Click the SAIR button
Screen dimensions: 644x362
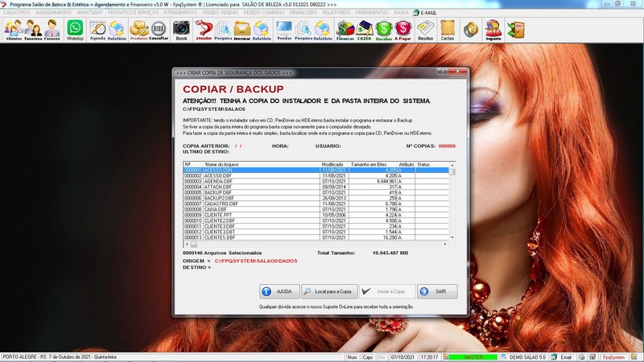click(437, 291)
